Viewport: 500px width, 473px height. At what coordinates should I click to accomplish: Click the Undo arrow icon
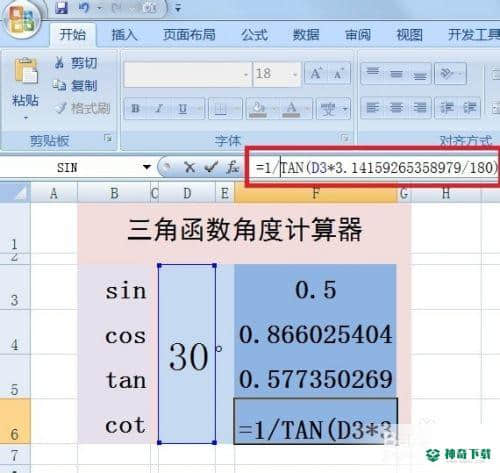[x=83, y=7]
